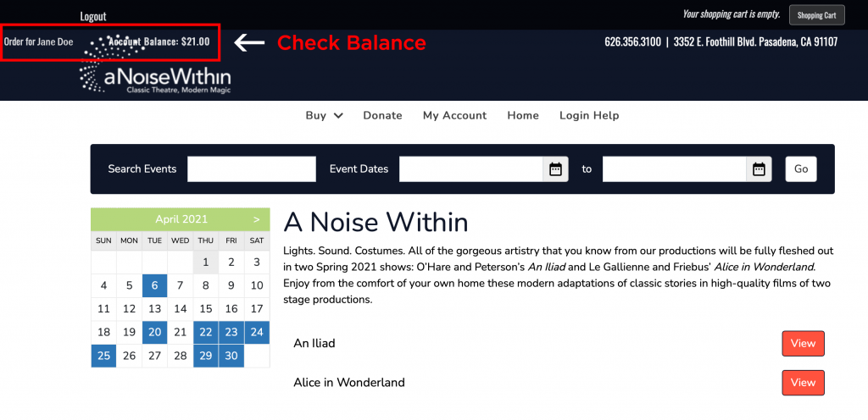Open the Shopping Cart button

pyautogui.click(x=816, y=15)
